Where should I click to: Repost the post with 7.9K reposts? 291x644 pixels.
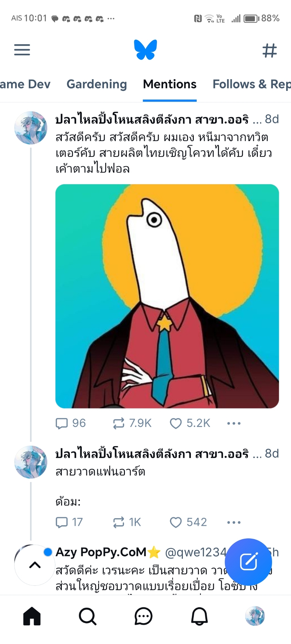point(119,423)
